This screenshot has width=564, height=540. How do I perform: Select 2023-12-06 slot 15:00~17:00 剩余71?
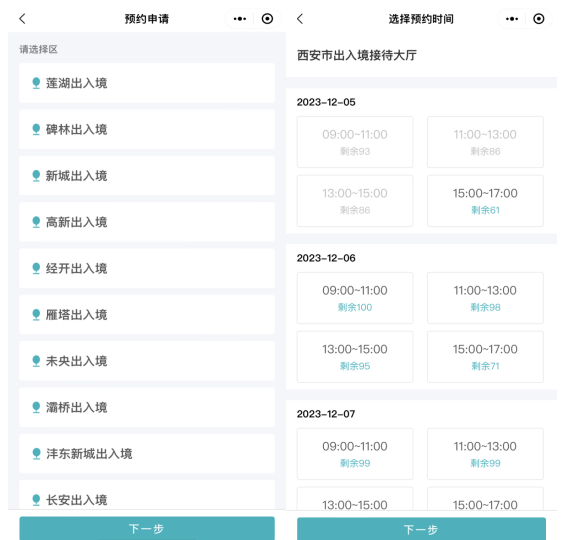pos(485,357)
